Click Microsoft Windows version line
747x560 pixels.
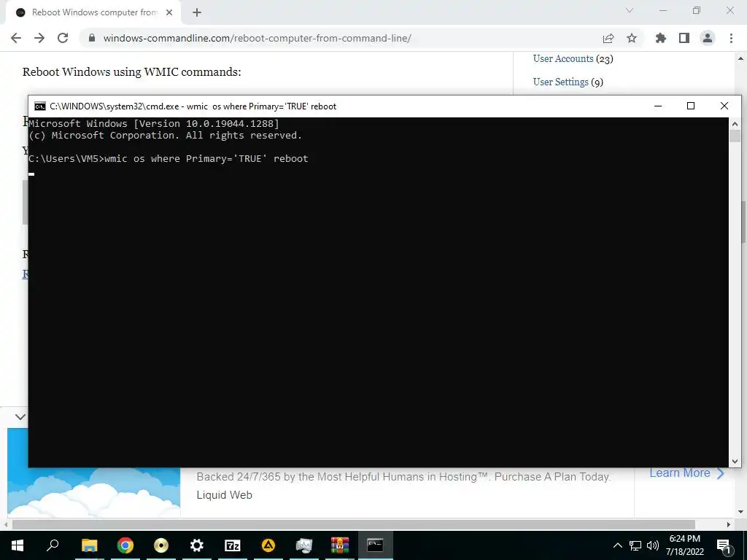pyautogui.click(x=154, y=123)
